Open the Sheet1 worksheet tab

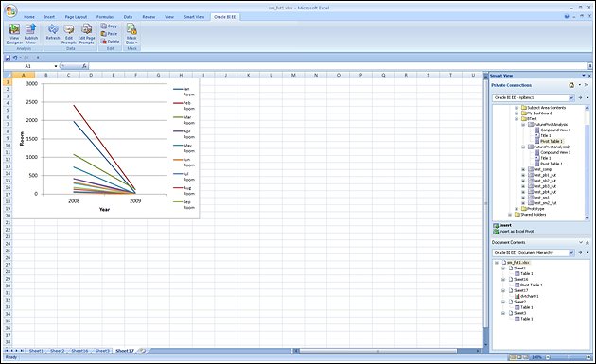(37, 351)
